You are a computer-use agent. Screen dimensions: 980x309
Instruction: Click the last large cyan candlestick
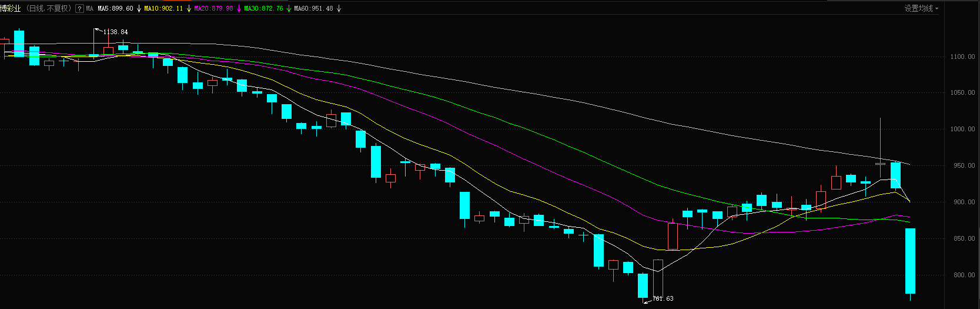(x=910, y=261)
